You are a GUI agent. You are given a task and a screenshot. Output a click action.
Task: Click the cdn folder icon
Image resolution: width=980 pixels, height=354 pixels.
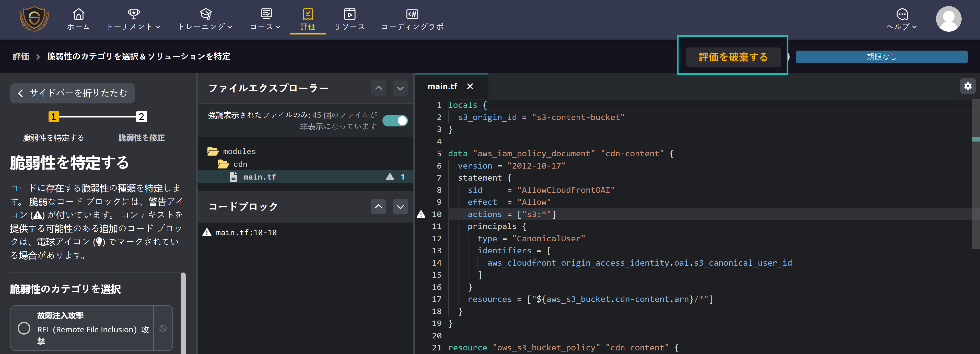click(223, 164)
